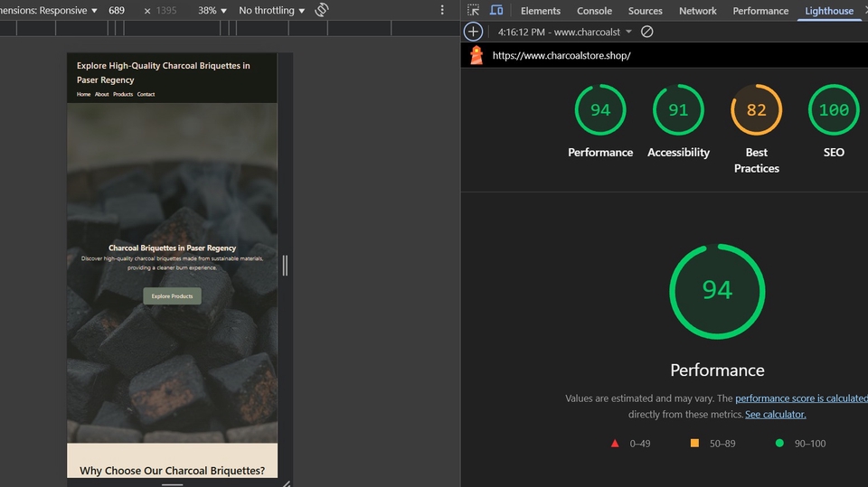Image resolution: width=868 pixels, height=487 pixels.
Task: Click the page title Explore High-Quality Charcoal Briquettes
Action: coord(164,72)
